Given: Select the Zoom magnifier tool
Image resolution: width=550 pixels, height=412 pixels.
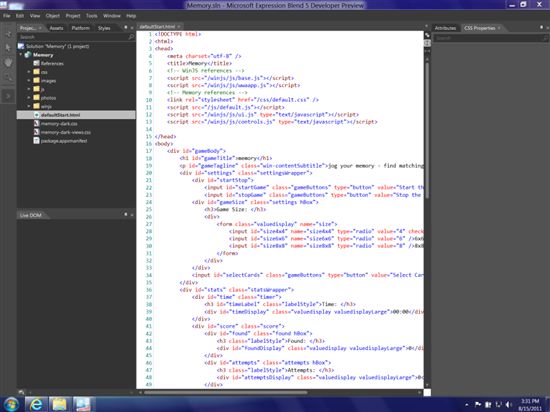Looking at the screenshot, I should pyautogui.click(x=8, y=78).
